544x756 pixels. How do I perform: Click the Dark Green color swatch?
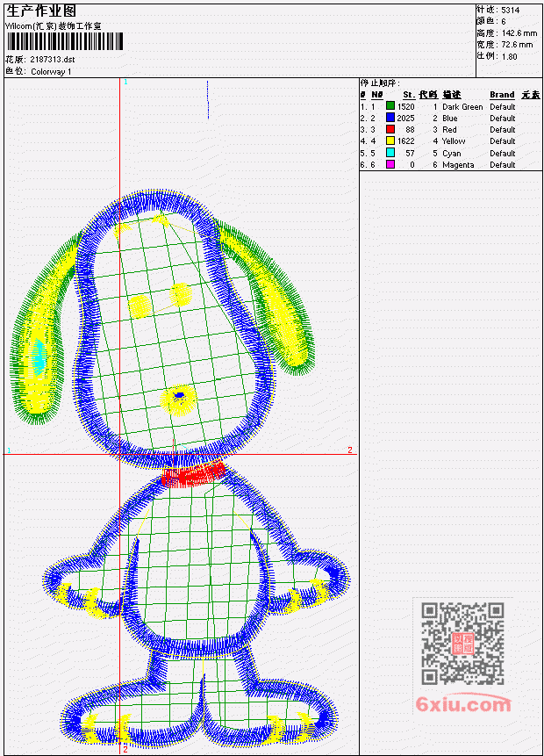(x=390, y=106)
